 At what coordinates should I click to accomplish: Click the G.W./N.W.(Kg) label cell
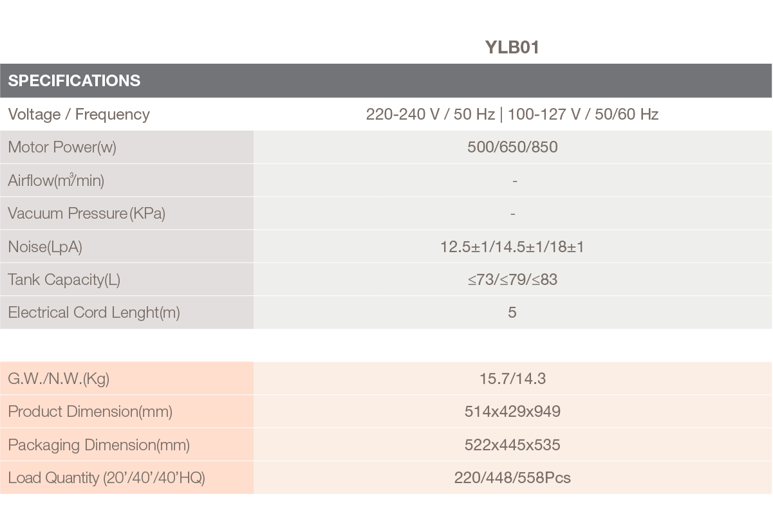pos(127,378)
